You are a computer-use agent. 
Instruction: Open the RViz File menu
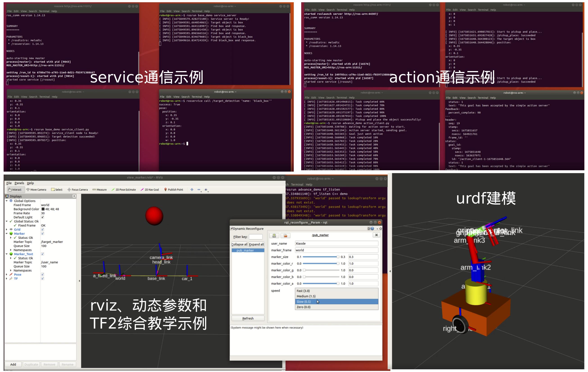9,183
